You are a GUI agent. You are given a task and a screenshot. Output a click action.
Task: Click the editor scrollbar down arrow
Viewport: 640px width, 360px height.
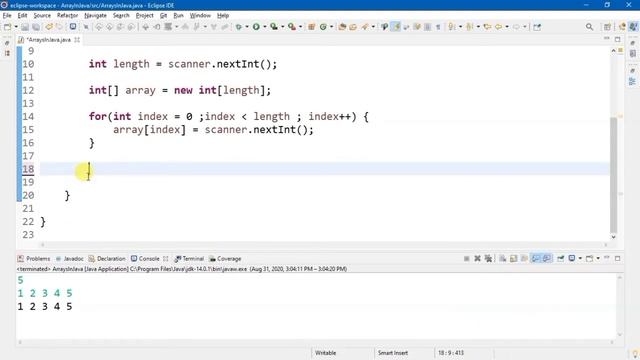(613, 237)
